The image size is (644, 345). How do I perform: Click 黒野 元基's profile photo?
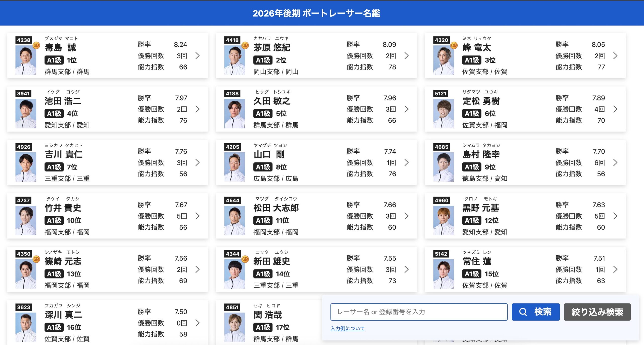click(444, 220)
